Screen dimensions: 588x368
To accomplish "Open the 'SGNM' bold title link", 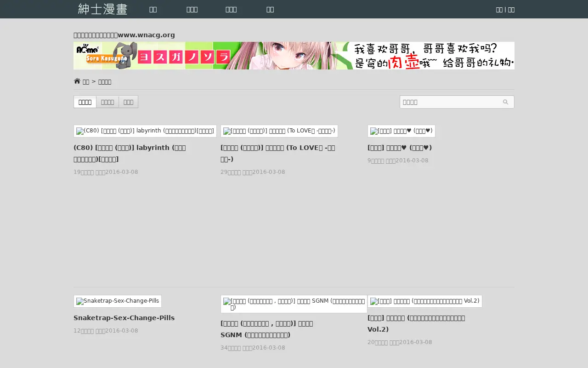I will point(267,329).
